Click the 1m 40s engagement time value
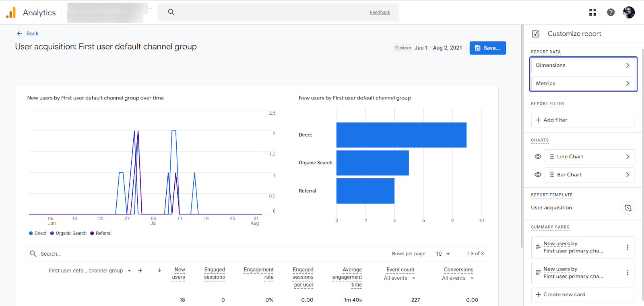The image size is (644, 306). click(x=353, y=300)
